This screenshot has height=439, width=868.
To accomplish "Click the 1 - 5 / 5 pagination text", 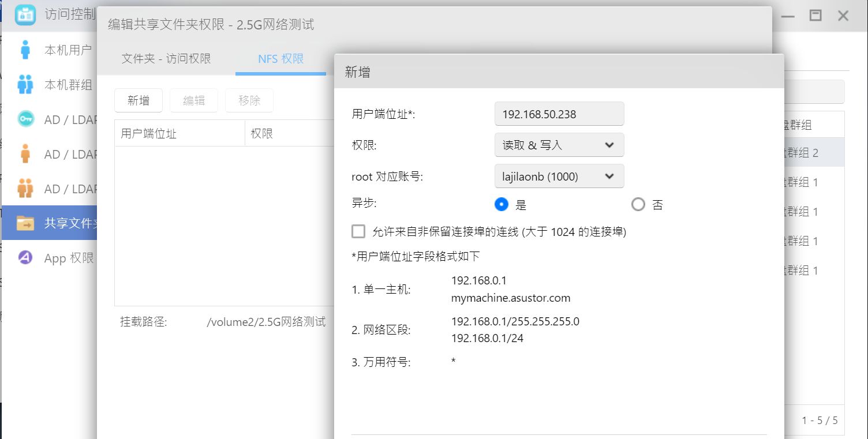I will (x=820, y=421).
